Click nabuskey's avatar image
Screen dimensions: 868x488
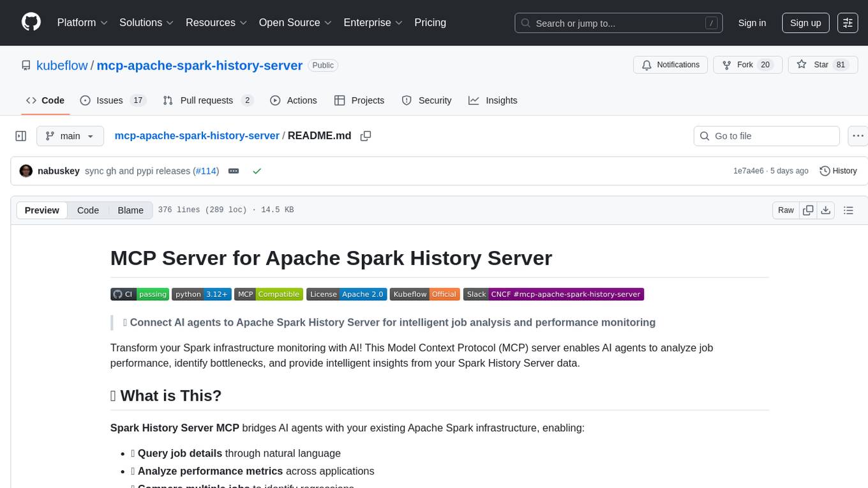(26, 171)
